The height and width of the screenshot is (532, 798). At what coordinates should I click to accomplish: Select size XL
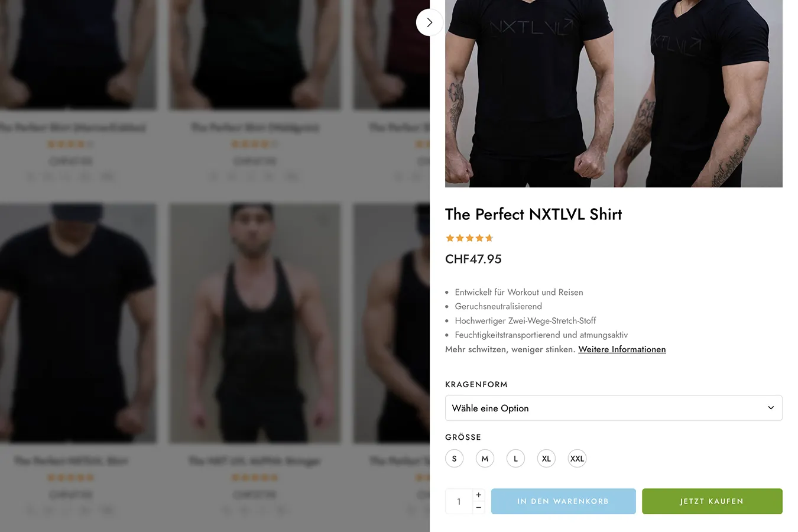point(546,459)
